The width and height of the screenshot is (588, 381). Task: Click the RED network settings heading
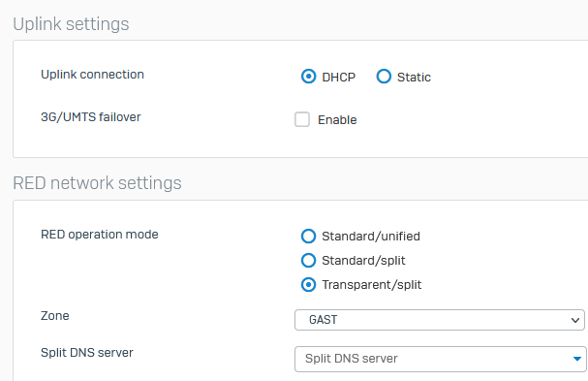tap(97, 183)
